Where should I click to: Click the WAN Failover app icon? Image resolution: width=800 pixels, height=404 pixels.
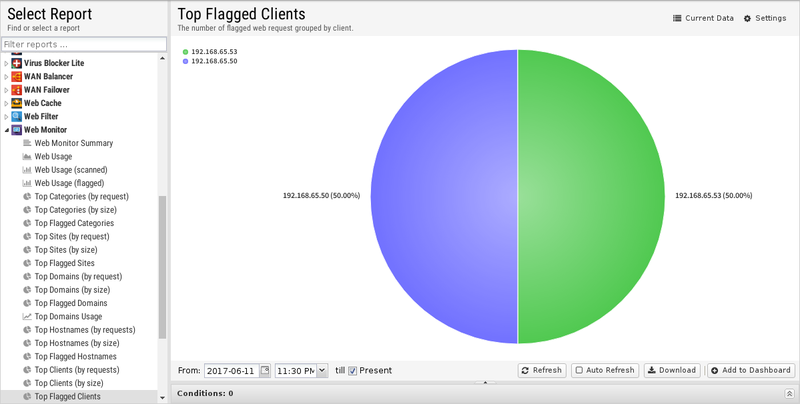pos(16,90)
